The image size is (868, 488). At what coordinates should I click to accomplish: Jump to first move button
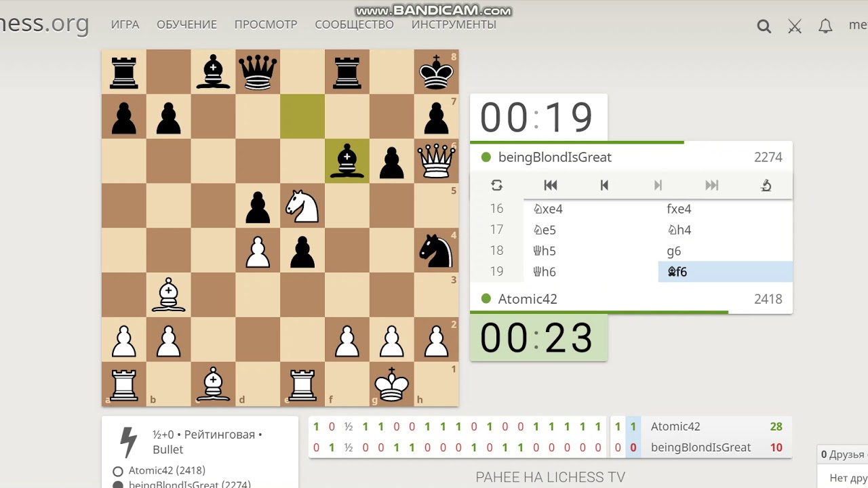(551, 185)
